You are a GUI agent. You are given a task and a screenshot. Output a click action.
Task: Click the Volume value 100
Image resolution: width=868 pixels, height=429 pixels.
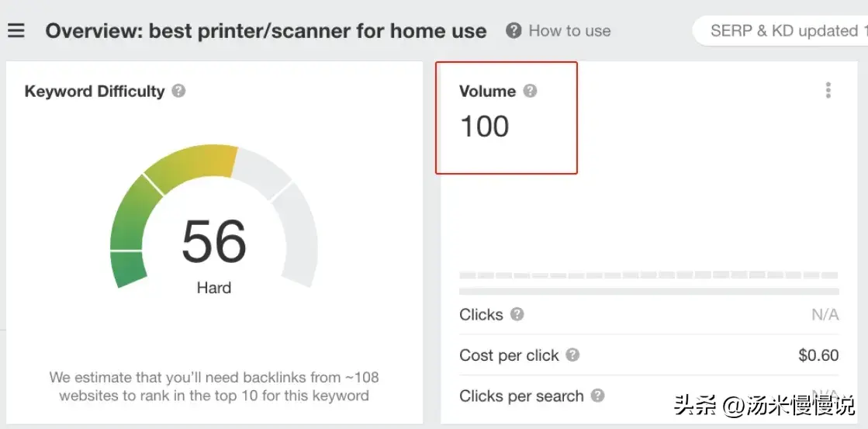[485, 126]
